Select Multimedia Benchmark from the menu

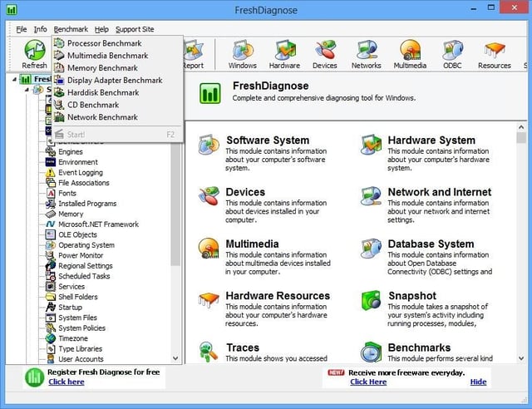tap(117, 56)
